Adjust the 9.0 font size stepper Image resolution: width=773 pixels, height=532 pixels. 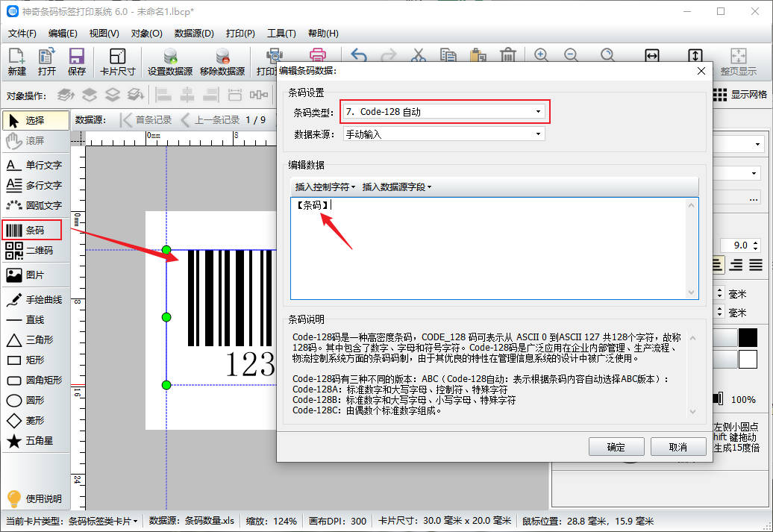point(756,245)
